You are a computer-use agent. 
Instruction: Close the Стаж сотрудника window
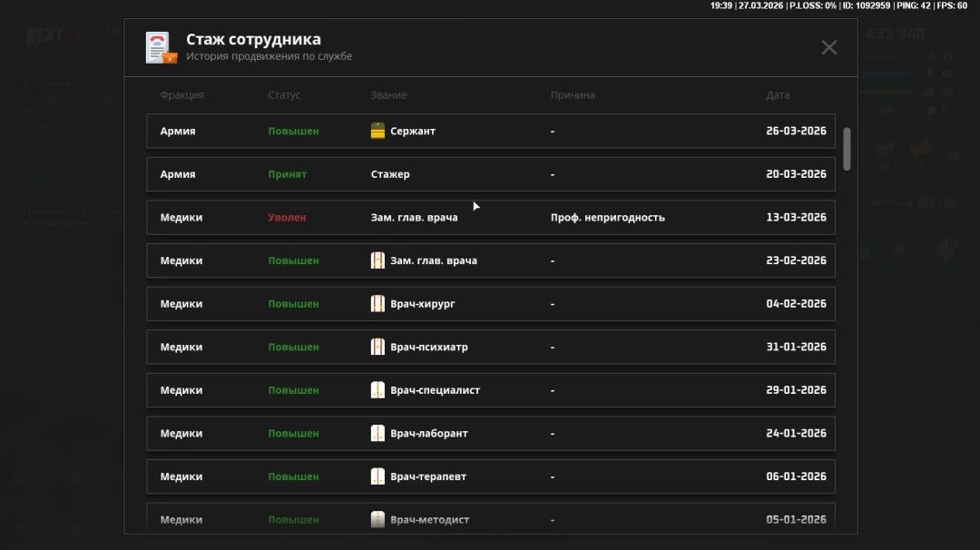point(828,48)
